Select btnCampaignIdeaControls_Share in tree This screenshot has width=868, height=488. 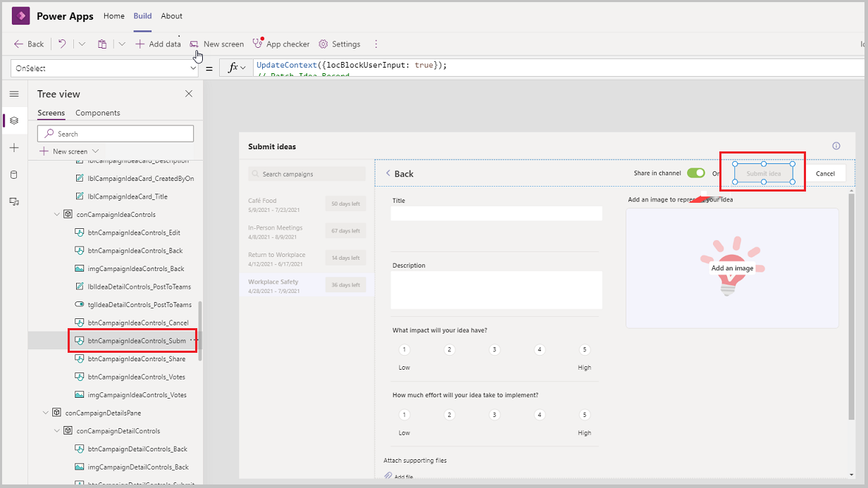point(130,359)
